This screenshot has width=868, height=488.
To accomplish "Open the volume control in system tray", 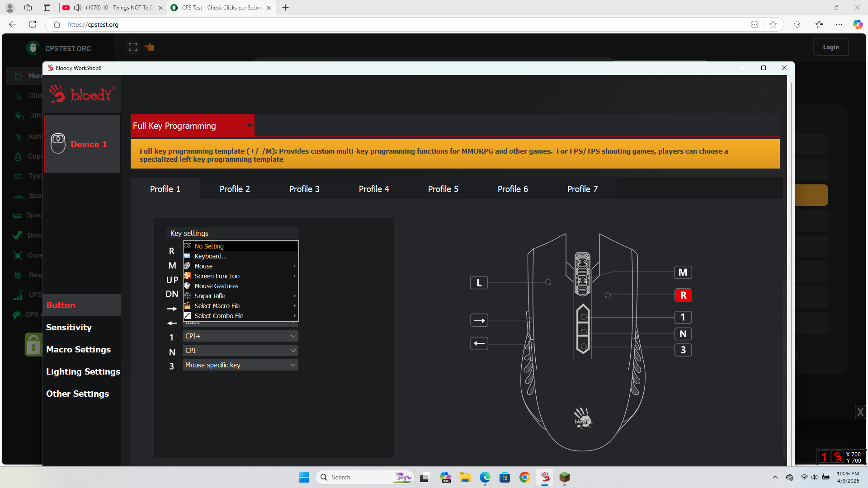I will [814, 477].
